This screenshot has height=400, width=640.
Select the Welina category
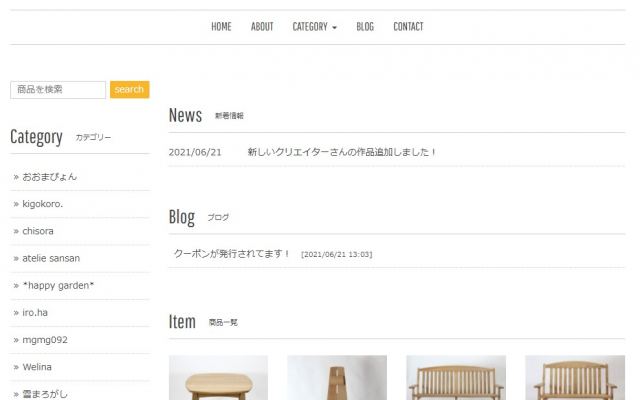37,367
